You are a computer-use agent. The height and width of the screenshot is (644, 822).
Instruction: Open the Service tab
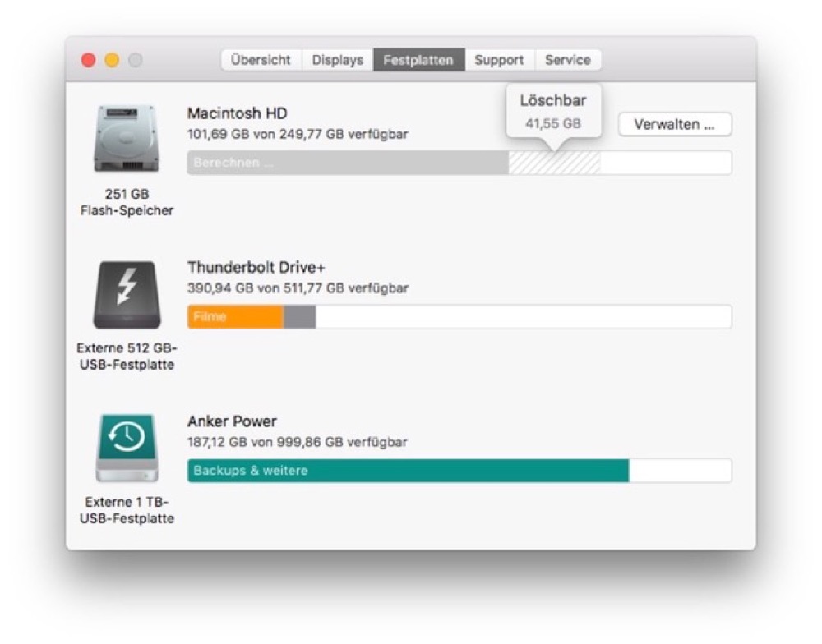(567, 60)
